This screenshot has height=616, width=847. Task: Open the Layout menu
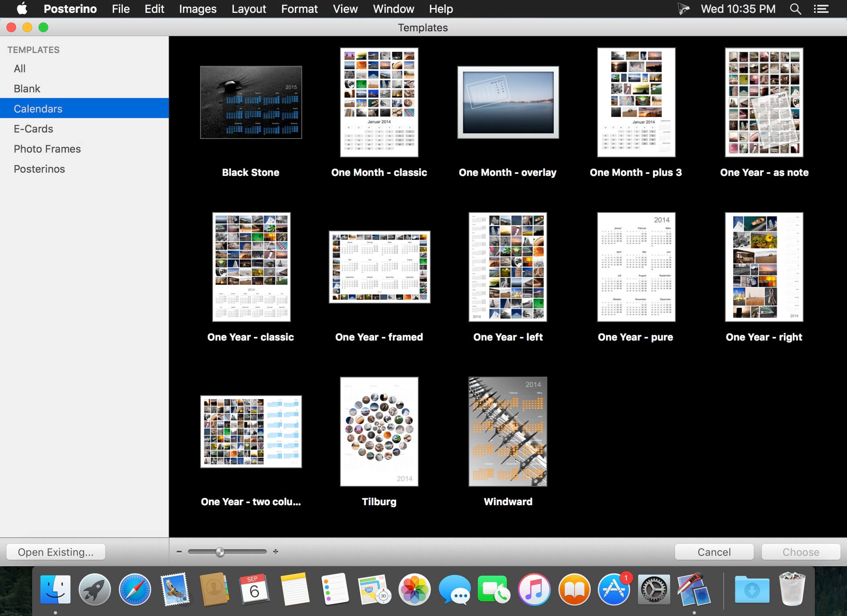click(x=249, y=9)
